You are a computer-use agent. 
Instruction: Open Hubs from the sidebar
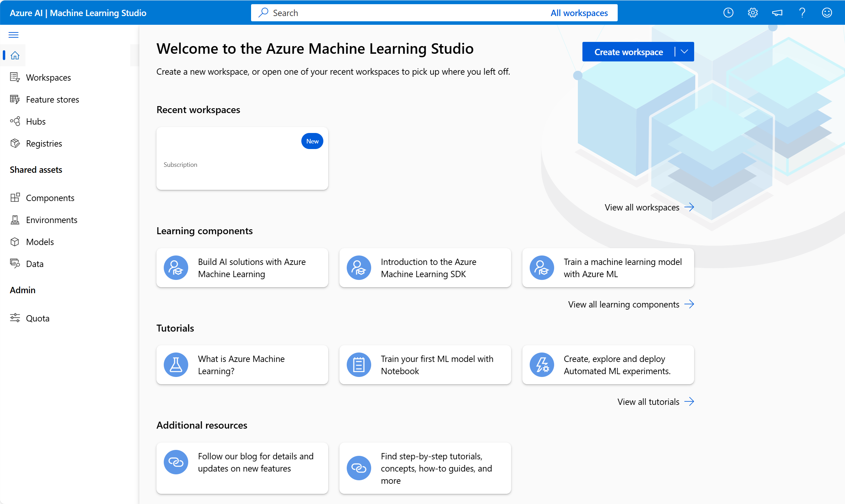point(36,121)
